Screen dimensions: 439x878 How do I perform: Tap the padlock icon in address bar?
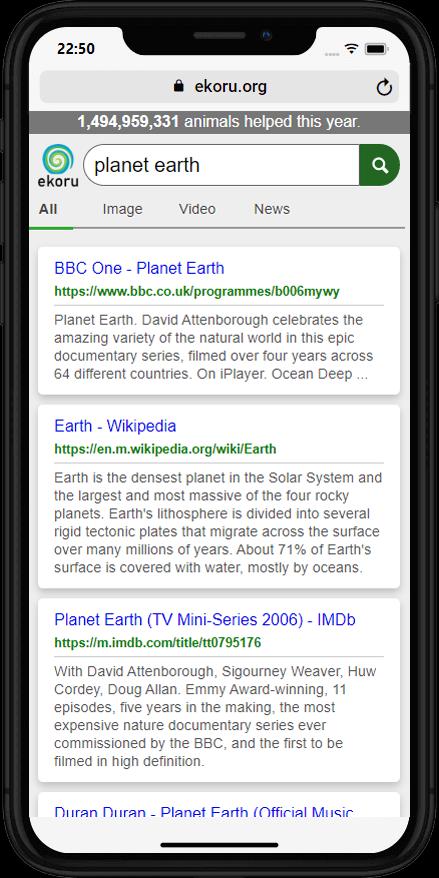pyautogui.click(x=179, y=86)
